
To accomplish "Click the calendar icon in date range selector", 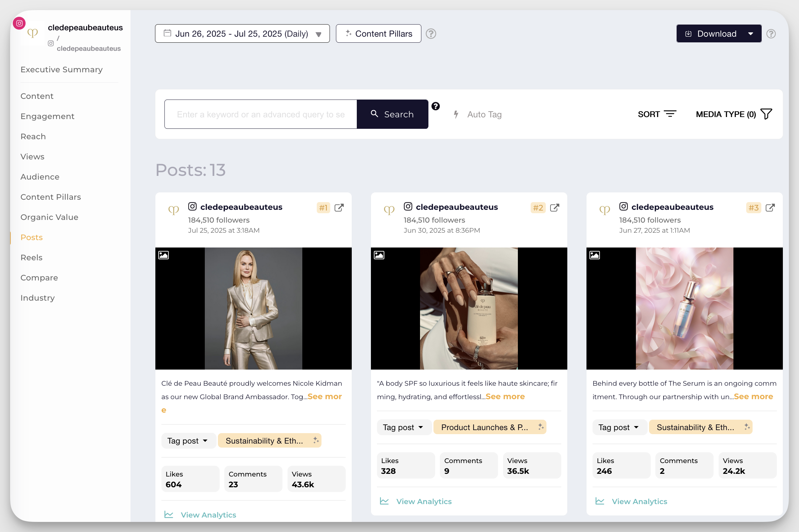I will pos(167,33).
